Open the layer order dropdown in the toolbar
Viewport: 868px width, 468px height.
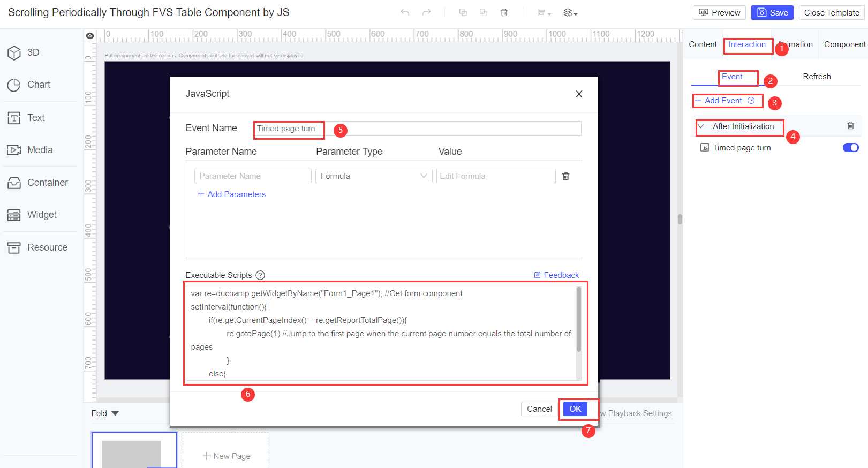coord(570,13)
